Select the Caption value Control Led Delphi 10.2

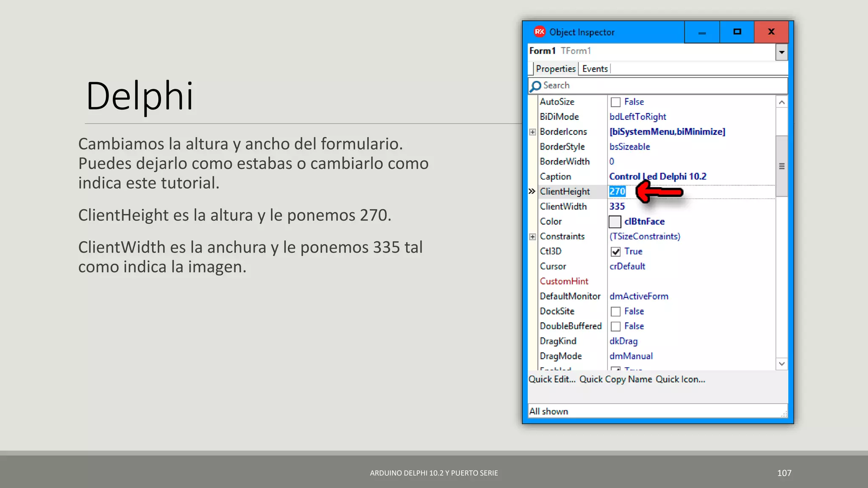coord(658,177)
